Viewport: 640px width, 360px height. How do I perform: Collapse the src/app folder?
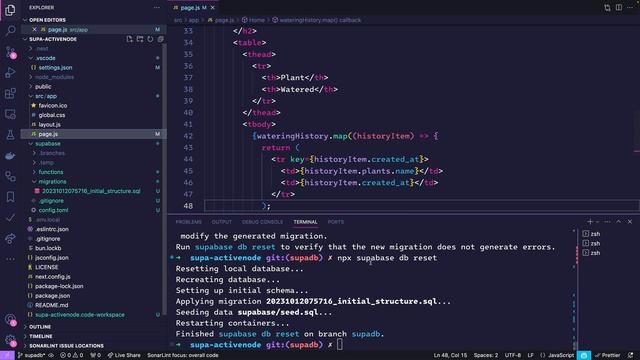46,96
